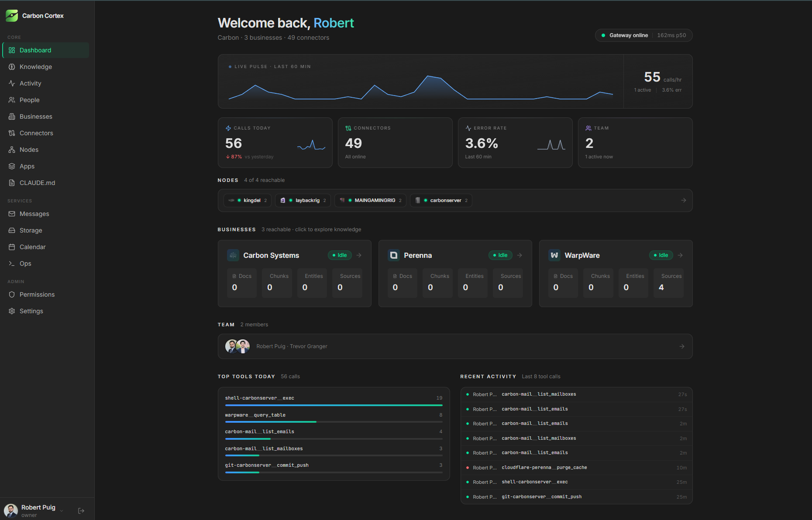Viewport: 812px width, 520px height.
Task: Open the Connectors 49 stat card
Action: click(x=395, y=143)
